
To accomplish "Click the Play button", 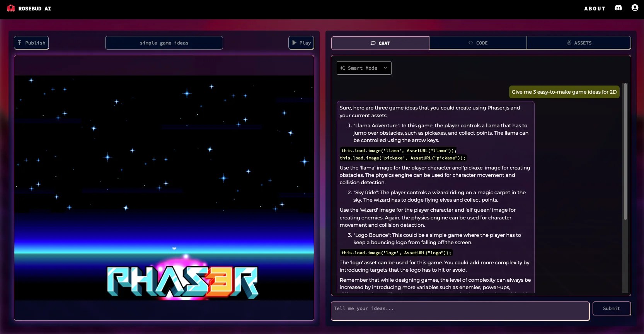I will (x=301, y=43).
